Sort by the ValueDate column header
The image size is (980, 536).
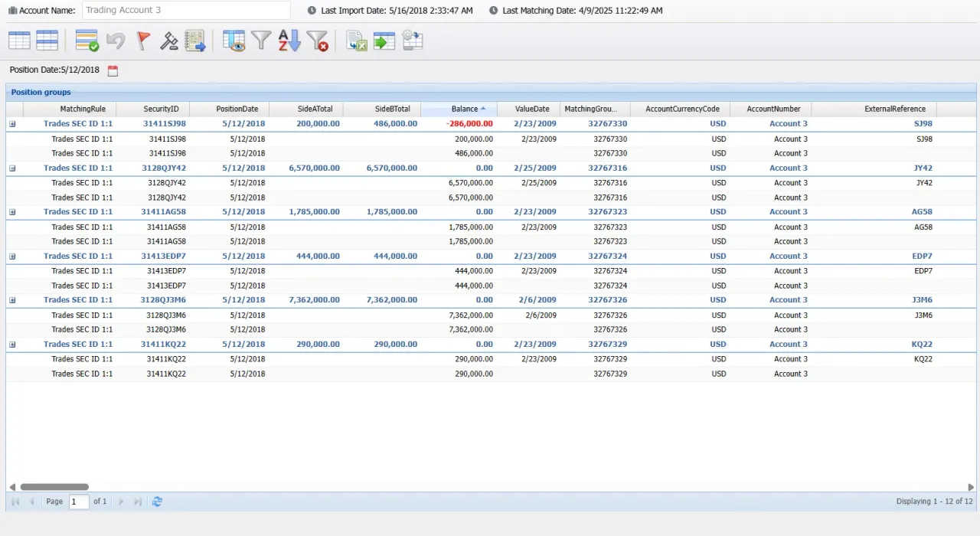pos(529,109)
